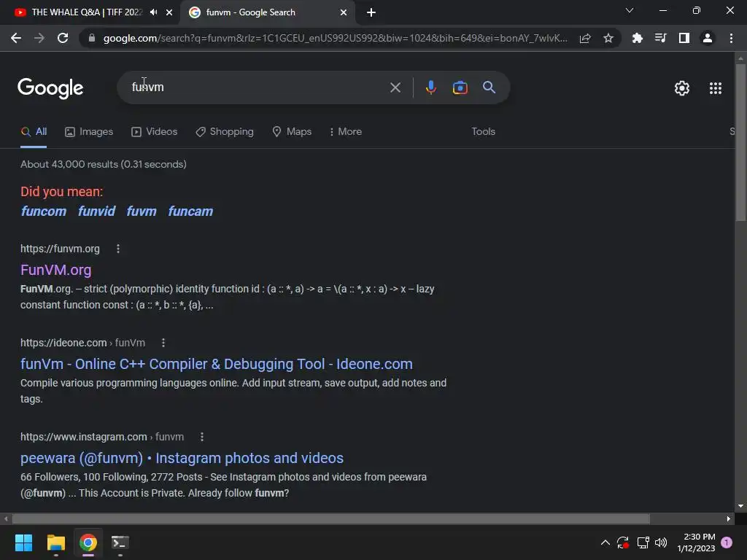Open Google quick settings gear
This screenshot has width=747, height=560.
(682, 88)
